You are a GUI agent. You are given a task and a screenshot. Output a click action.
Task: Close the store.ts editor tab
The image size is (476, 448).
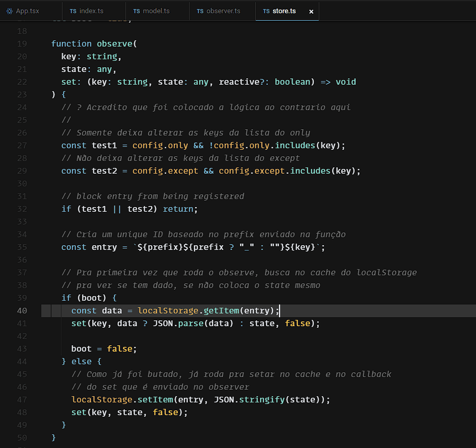pyautogui.click(x=311, y=11)
